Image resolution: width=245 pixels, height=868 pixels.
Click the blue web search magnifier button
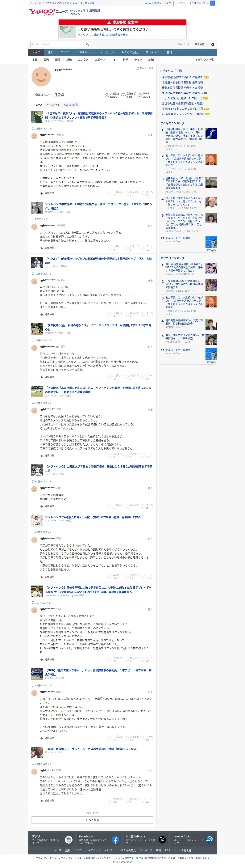point(213,3)
